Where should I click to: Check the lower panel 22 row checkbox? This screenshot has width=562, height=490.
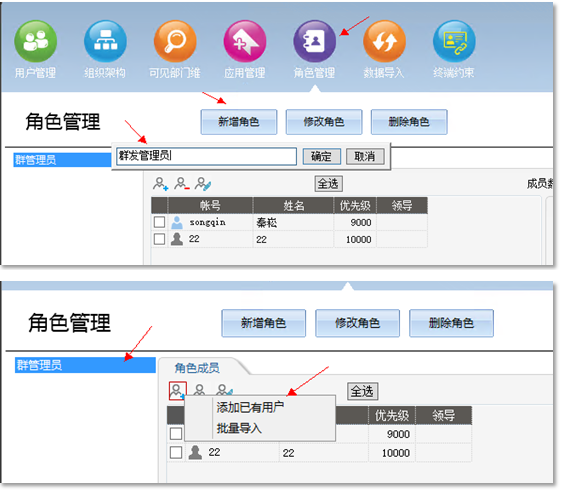pos(176,452)
